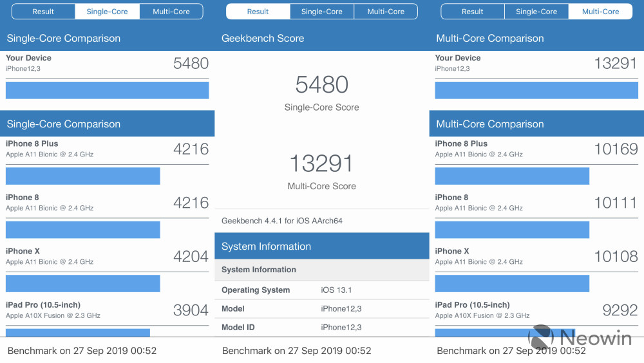Screen dimensions: 644x363
Task: Select iPhone X entry in the Single-Core list
Action: click(x=107, y=257)
